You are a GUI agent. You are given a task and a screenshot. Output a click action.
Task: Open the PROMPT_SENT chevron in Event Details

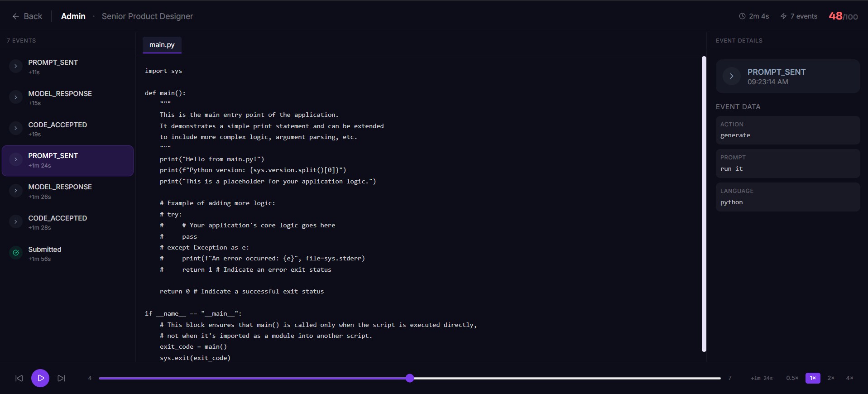point(731,76)
